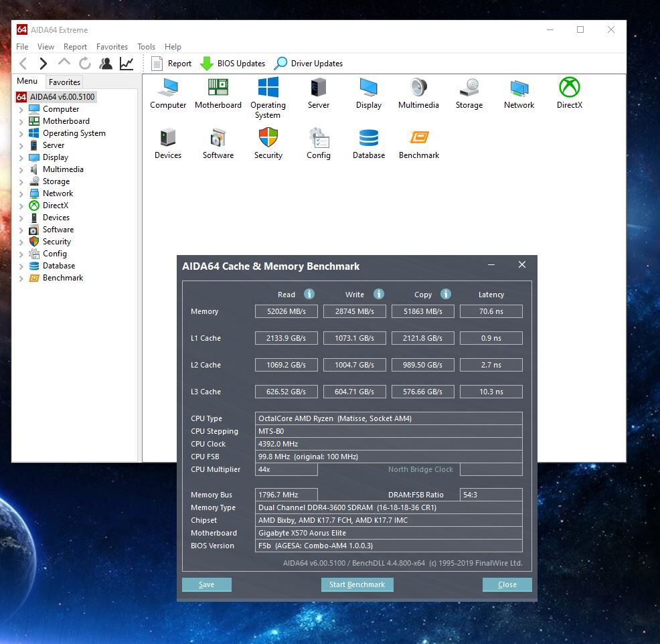660x644 pixels.
Task: Go up one level with the up arrow
Action: pyautogui.click(x=64, y=63)
